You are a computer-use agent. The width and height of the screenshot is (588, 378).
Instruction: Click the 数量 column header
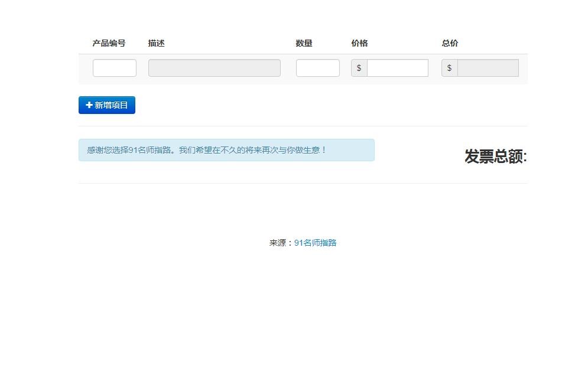point(304,43)
